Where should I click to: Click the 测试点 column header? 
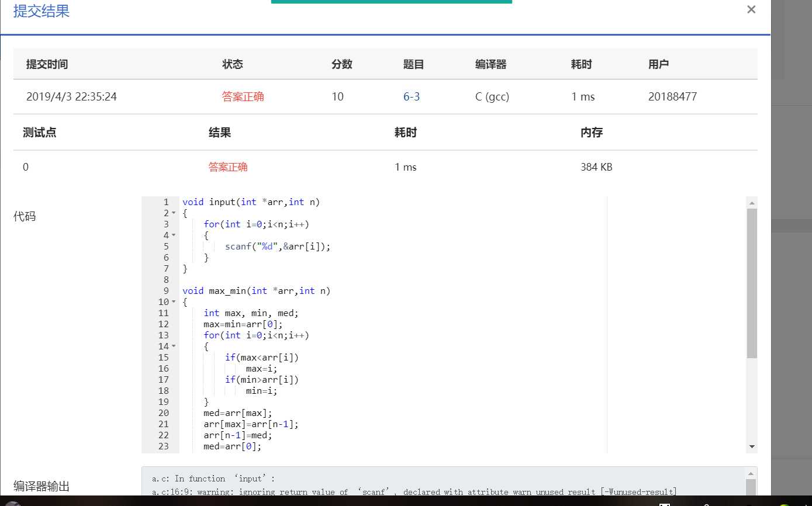click(x=40, y=133)
